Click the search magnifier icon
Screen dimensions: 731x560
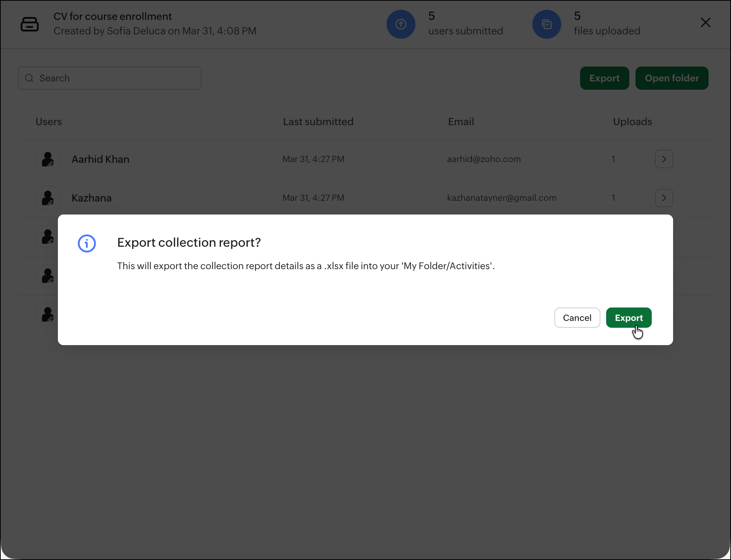[x=29, y=78]
